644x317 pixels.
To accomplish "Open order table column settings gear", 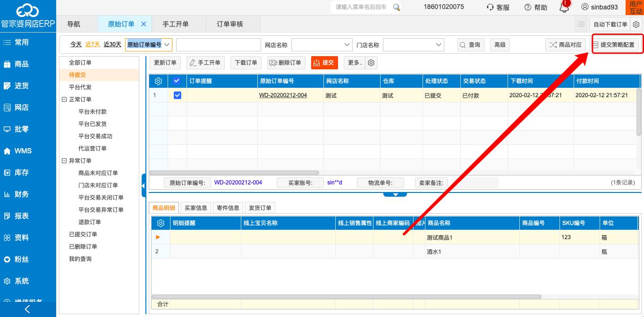I will (159, 81).
